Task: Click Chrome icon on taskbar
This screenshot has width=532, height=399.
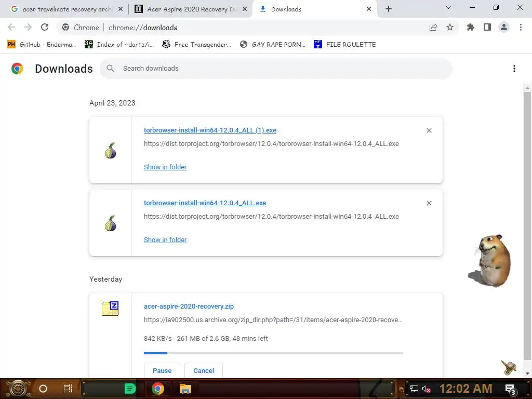Action: coord(157,389)
